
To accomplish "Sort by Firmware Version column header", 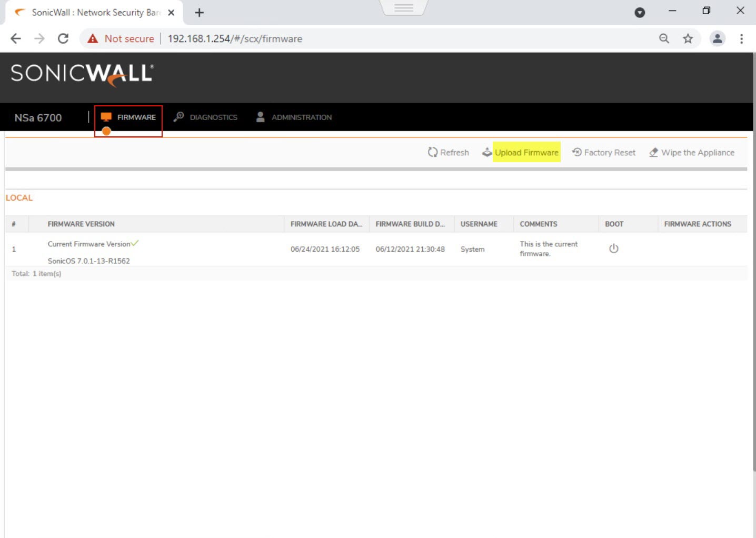I will (81, 224).
